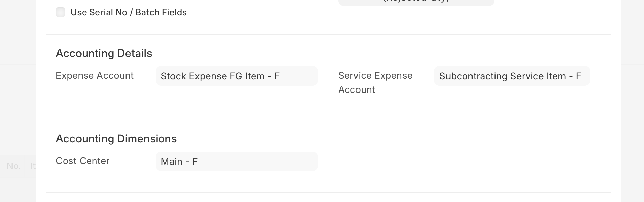Click 'Main - F' cost center value
This screenshot has width=644, height=202.
pyautogui.click(x=179, y=161)
